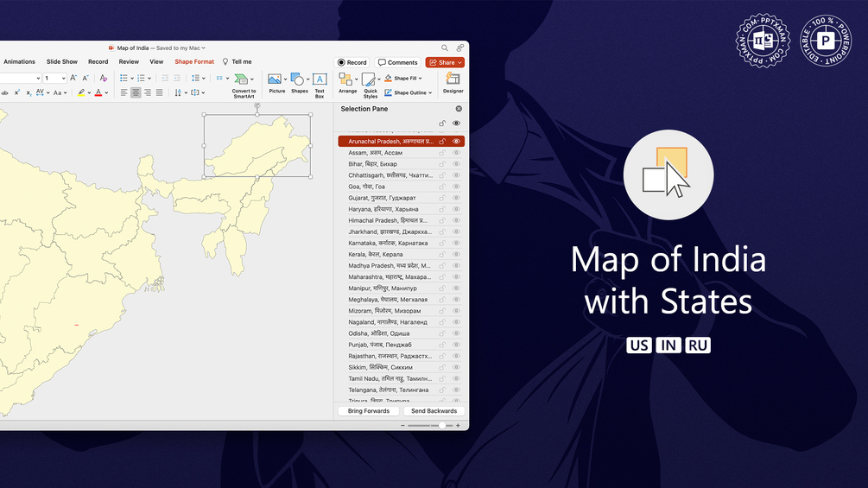
Task: Expand the Shape Outline dropdown arrow
Action: click(x=430, y=93)
